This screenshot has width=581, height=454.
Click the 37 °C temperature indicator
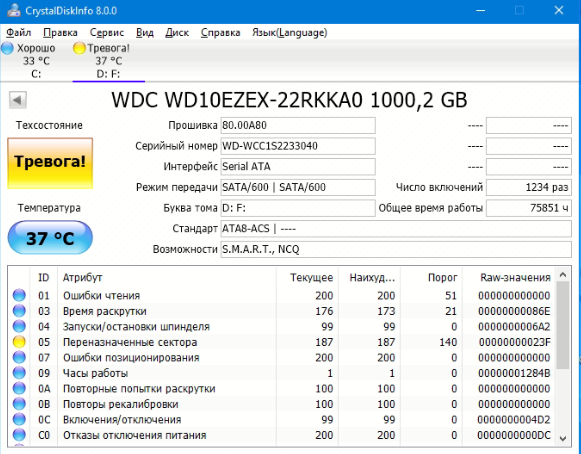click(x=50, y=238)
